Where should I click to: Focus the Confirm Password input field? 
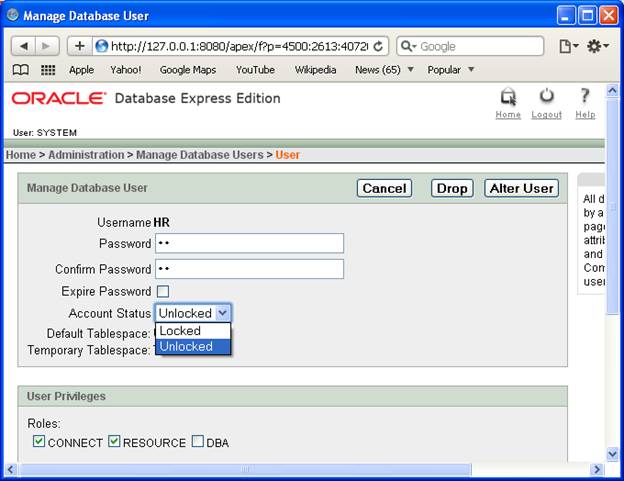point(250,269)
